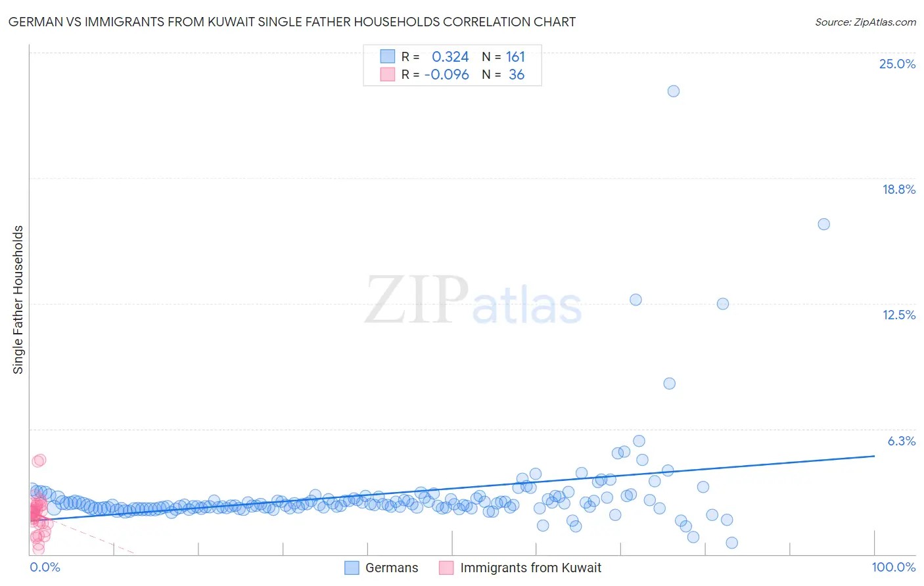Click the Single Father Households axis title
Viewport: 924px width, 586px height.
pos(18,300)
